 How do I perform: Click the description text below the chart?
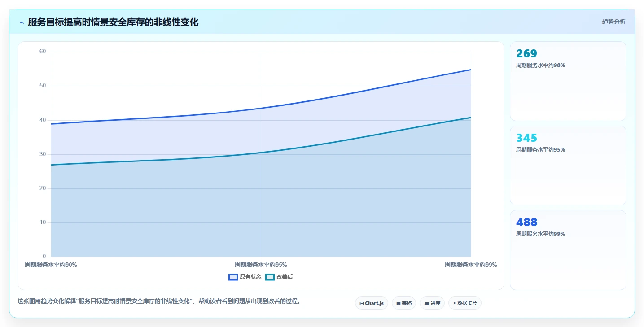tap(159, 301)
